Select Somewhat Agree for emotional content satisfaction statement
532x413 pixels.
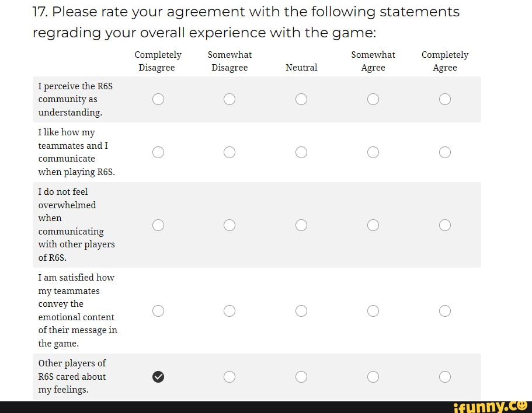point(373,311)
